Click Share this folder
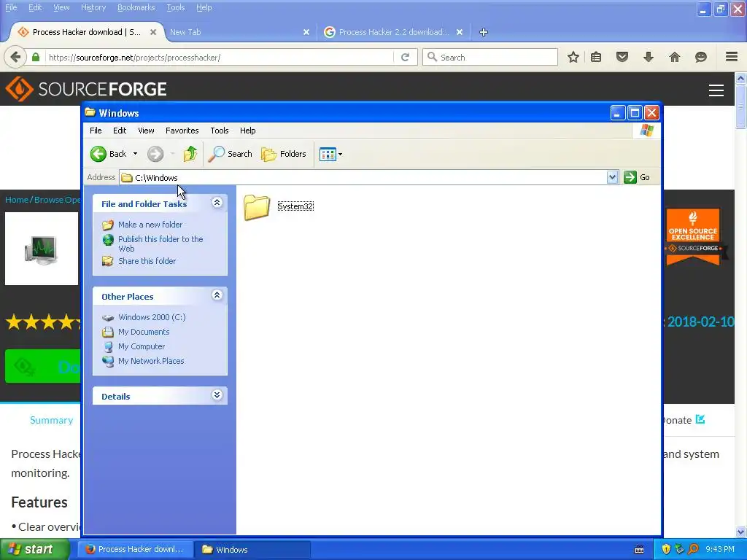This screenshot has width=747, height=560. pos(147,261)
